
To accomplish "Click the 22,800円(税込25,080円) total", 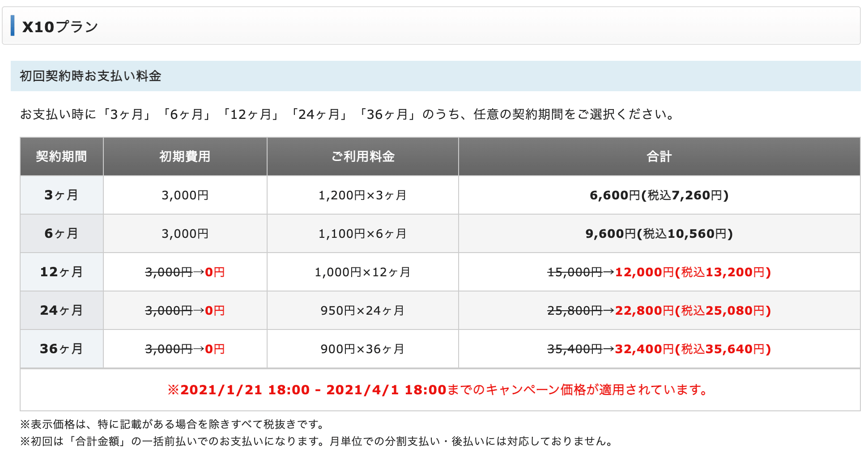I will coord(693,311).
